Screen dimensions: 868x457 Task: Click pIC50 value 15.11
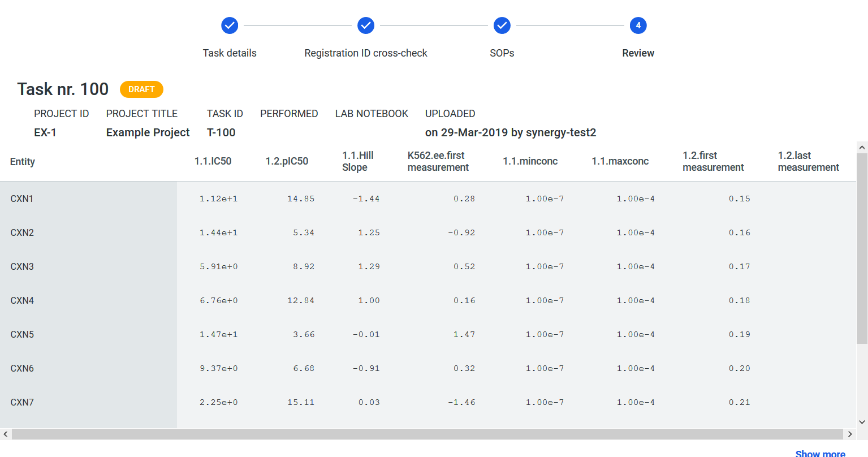pyautogui.click(x=301, y=402)
